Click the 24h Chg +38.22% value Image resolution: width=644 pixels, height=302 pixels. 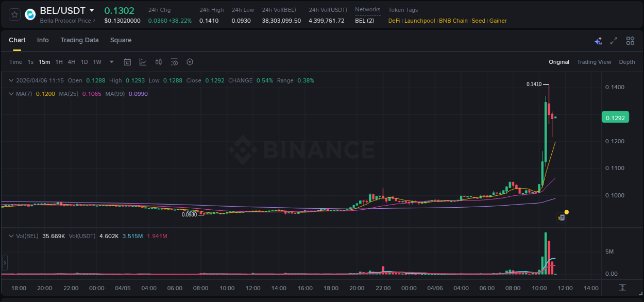pos(180,21)
